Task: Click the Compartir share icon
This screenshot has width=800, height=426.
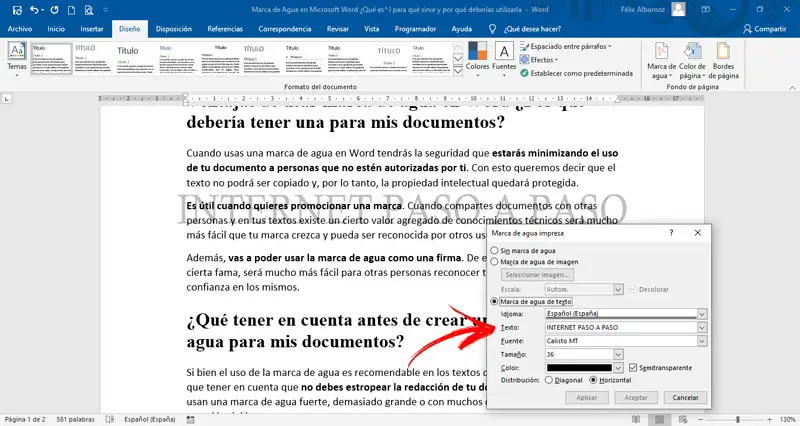Action: tap(747, 29)
